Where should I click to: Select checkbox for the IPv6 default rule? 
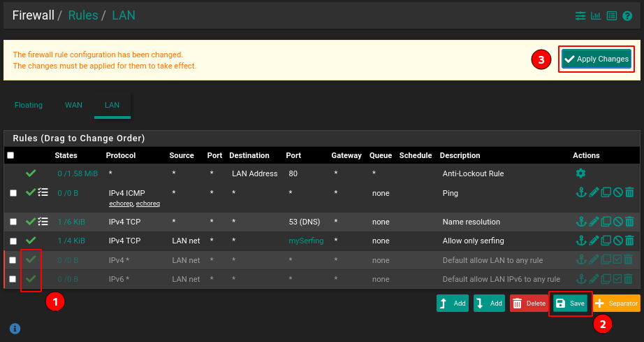pyautogui.click(x=13, y=279)
